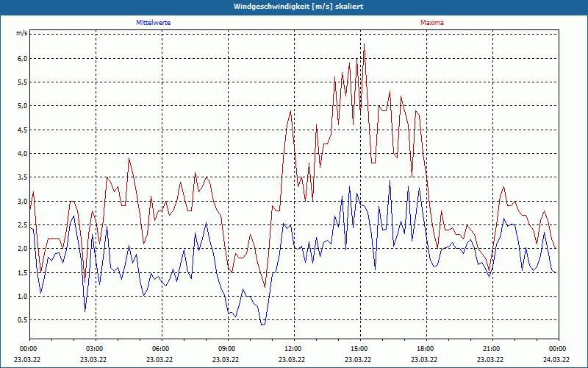Click the 3,0 y-axis value
This screenshot has height=368, width=588.
23,201
